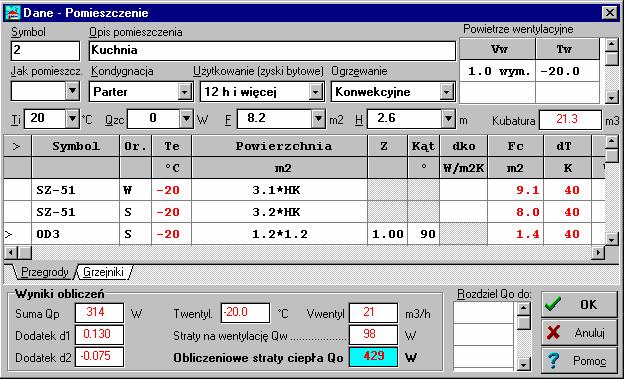This screenshot has height=379, width=625.
Task: Click down arrow of ventilation table scrollbar
Action: 611,97
